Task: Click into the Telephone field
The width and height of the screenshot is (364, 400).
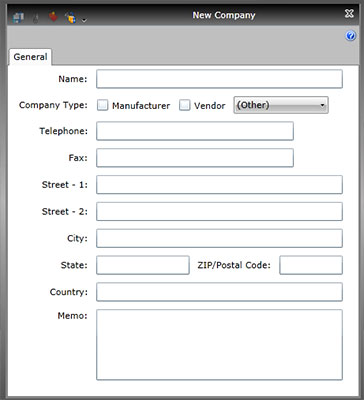Action: (195, 131)
